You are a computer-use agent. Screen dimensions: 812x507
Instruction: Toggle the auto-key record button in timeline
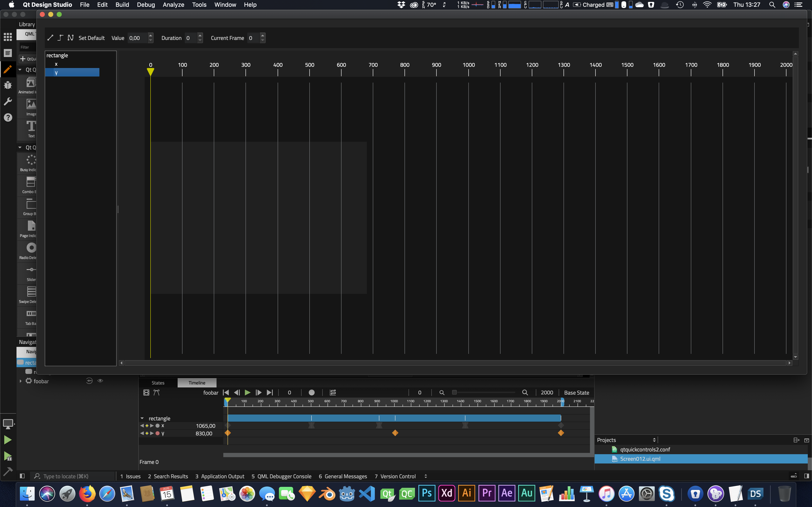(x=311, y=392)
